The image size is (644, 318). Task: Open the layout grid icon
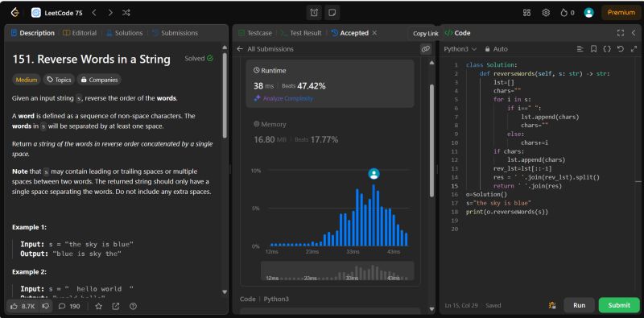click(x=526, y=13)
